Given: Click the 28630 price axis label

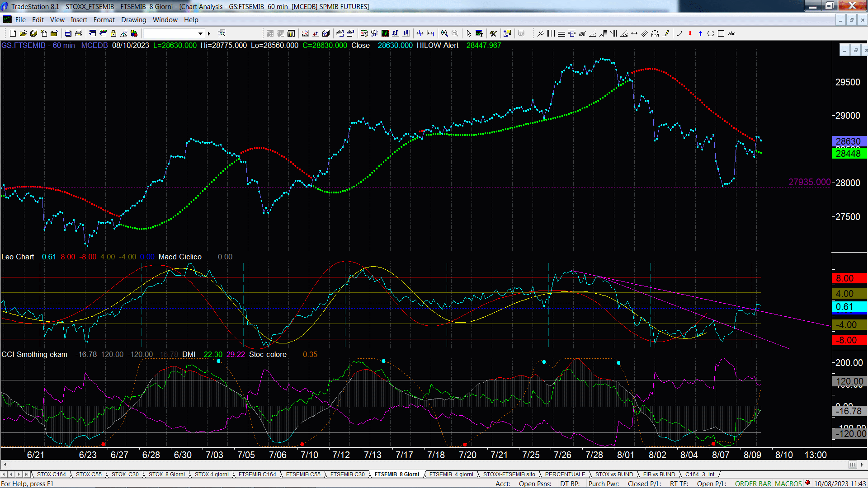Looking at the screenshot, I should tap(849, 141).
